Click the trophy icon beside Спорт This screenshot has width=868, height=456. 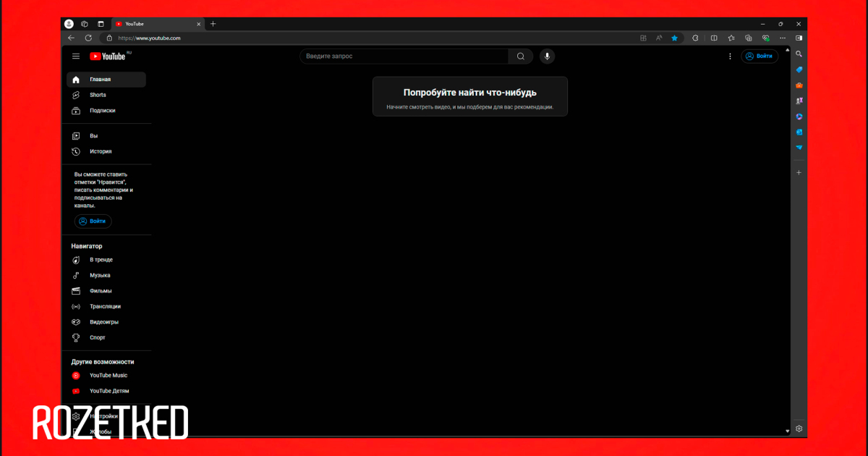pos(76,338)
